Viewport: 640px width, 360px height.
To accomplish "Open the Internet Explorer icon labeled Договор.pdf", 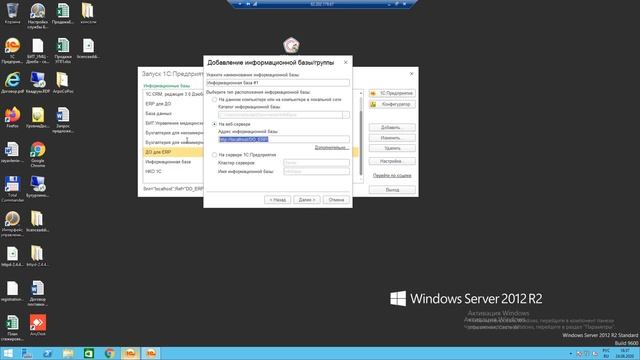I will pos(12,82).
